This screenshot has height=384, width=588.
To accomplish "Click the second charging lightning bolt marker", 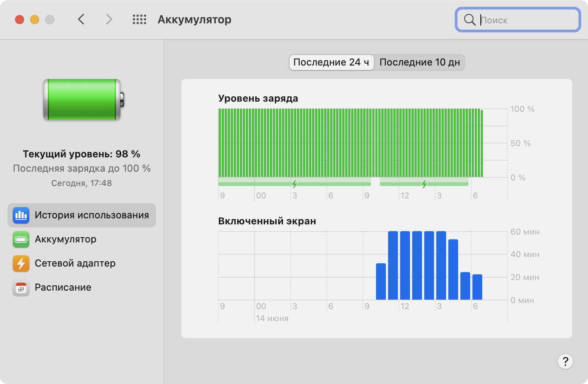I will tap(424, 184).
